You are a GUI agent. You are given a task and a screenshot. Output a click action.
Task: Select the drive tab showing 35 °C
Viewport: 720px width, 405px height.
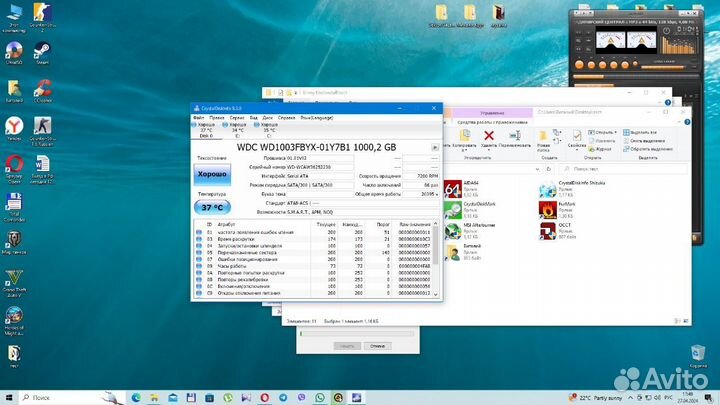click(269, 130)
